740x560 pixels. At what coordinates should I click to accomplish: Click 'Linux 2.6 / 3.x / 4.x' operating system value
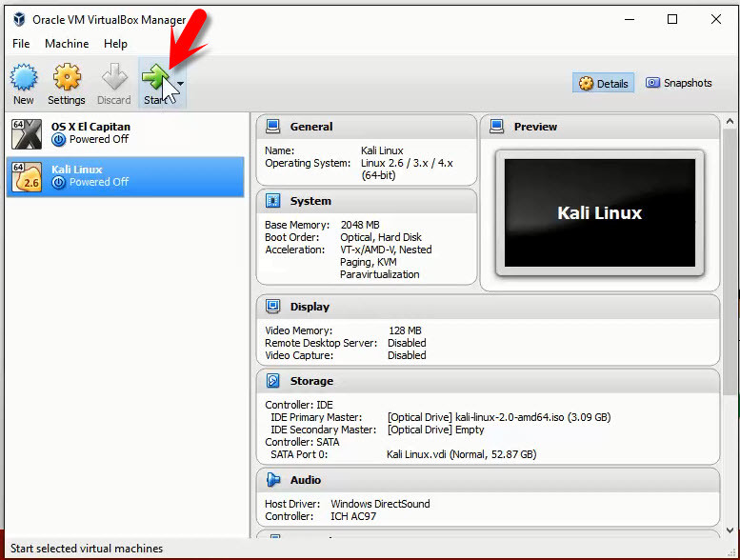pos(407,163)
